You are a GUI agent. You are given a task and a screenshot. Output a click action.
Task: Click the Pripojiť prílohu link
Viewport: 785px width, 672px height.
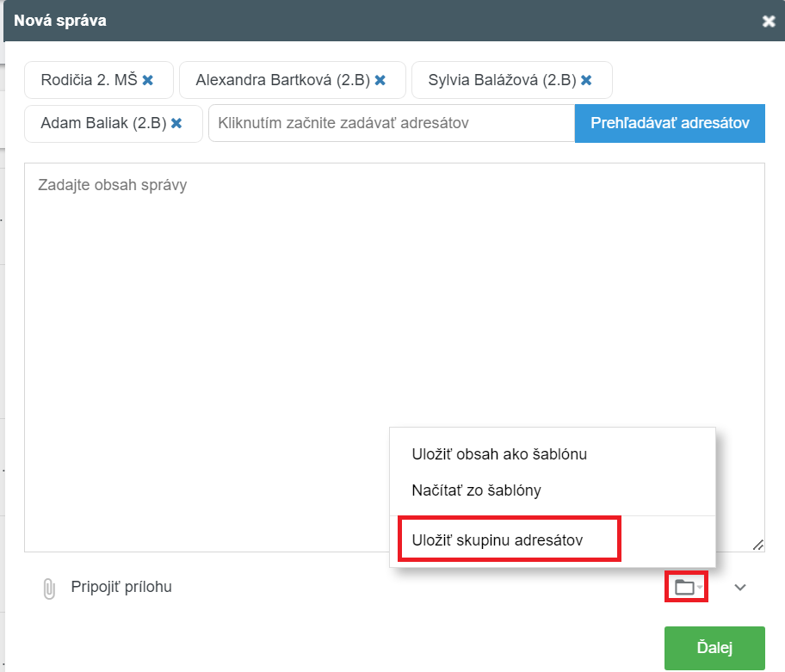coord(121,588)
